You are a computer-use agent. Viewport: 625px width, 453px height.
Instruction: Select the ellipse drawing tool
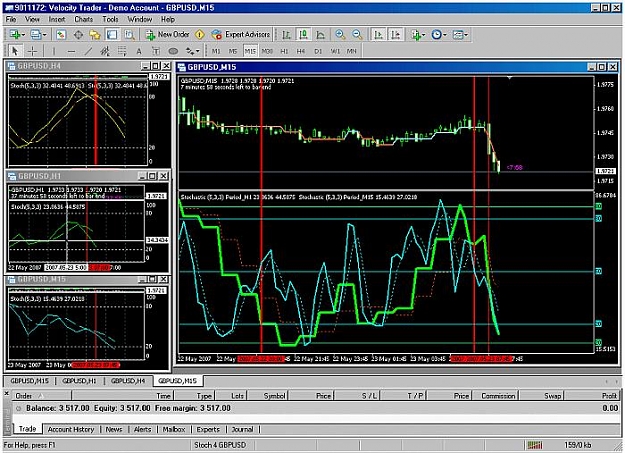coord(173,51)
